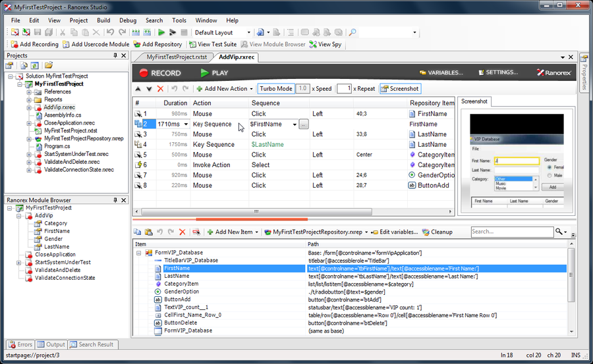This screenshot has width=593, height=364.
Task: Open the $FirstName sequence dropdown
Action: 295,124
